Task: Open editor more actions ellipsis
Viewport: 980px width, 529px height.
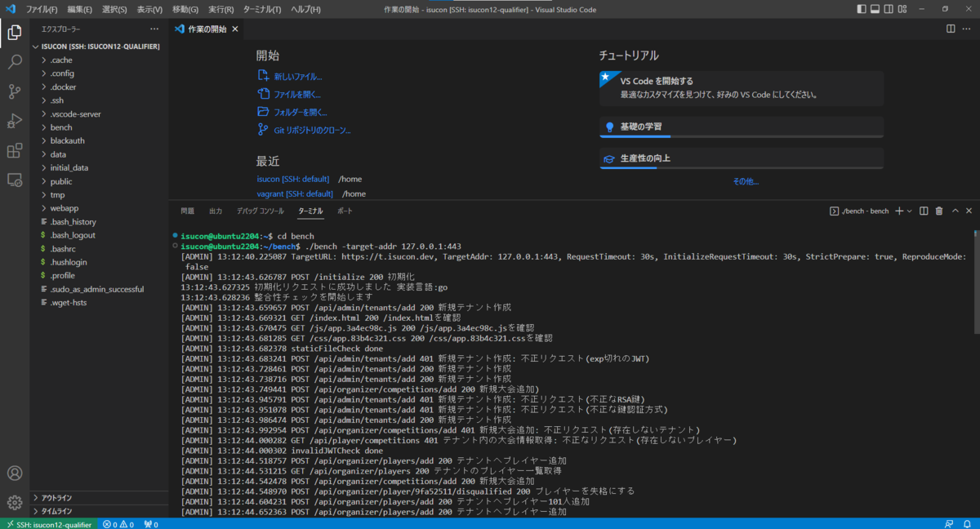Action: pos(968,29)
